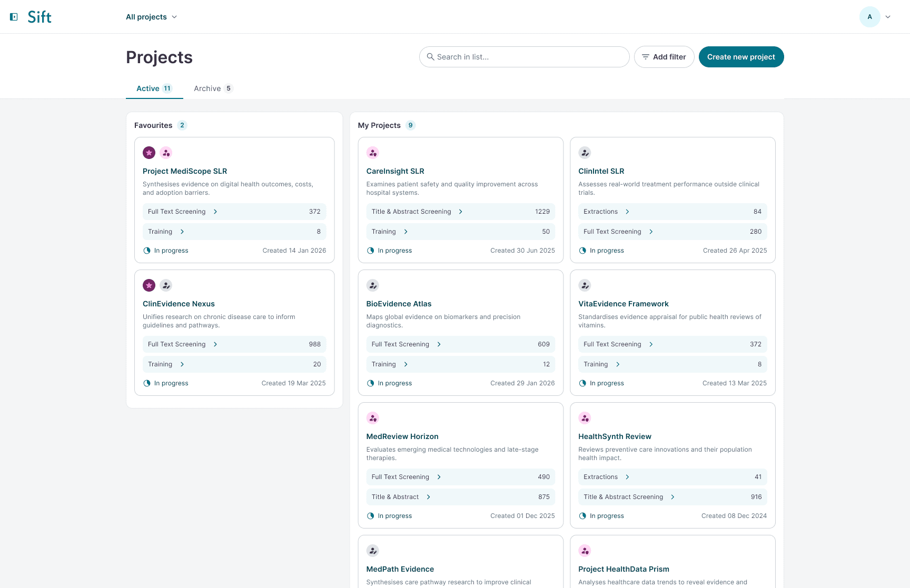The image size is (910, 588).
Task: Click the Add filter button
Action: click(x=664, y=57)
